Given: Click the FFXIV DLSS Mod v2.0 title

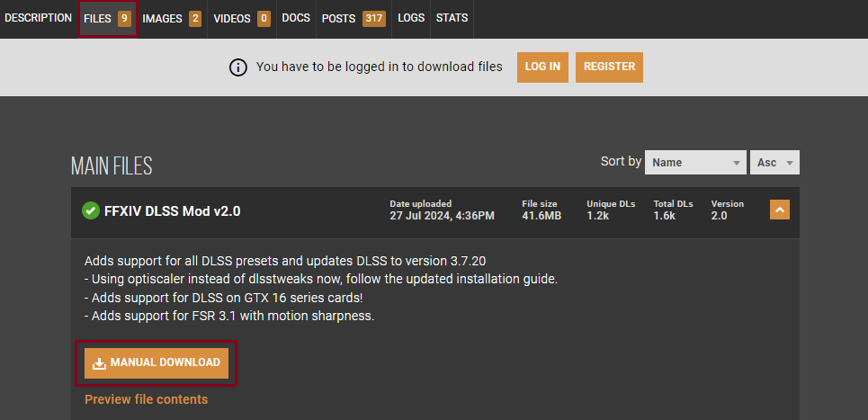Looking at the screenshot, I should coord(172,210).
